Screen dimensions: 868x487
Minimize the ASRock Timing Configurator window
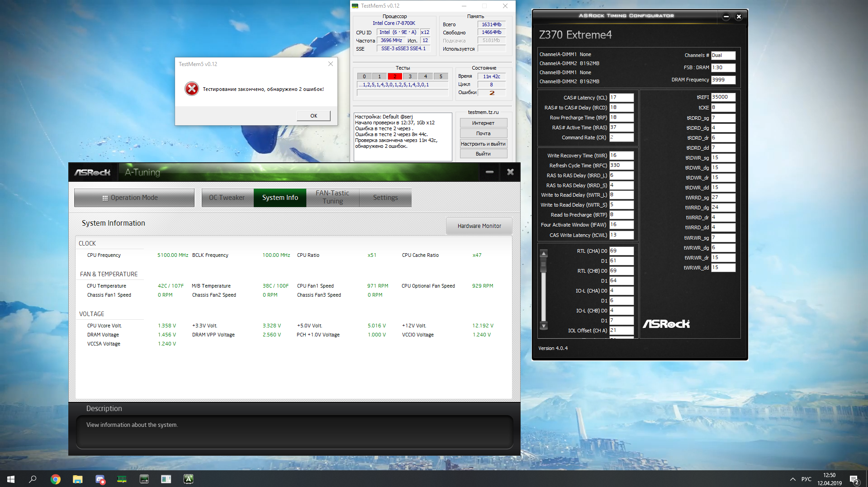726,17
